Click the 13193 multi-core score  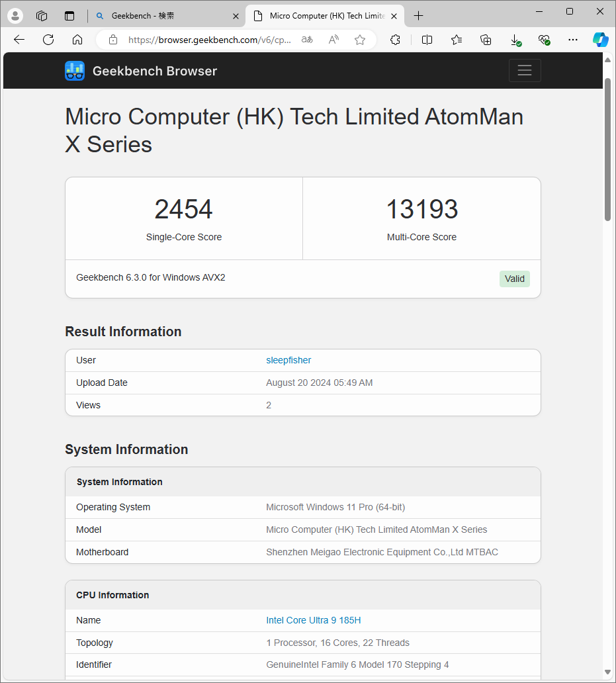pyautogui.click(x=422, y=209)
